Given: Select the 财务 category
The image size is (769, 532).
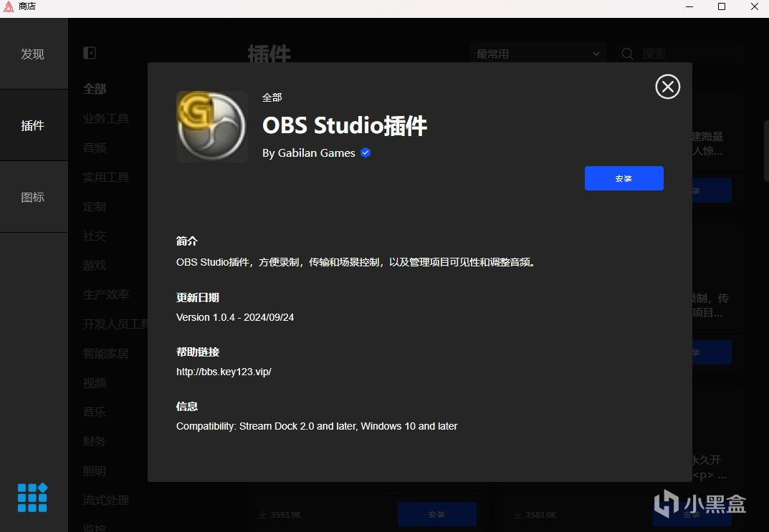Looking at the screenshot, I should pos(94,441).
